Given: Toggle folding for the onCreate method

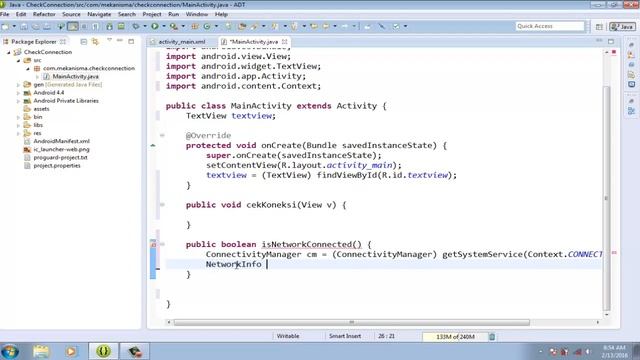Looking at the screenshot, I should [x=162, y=136].
